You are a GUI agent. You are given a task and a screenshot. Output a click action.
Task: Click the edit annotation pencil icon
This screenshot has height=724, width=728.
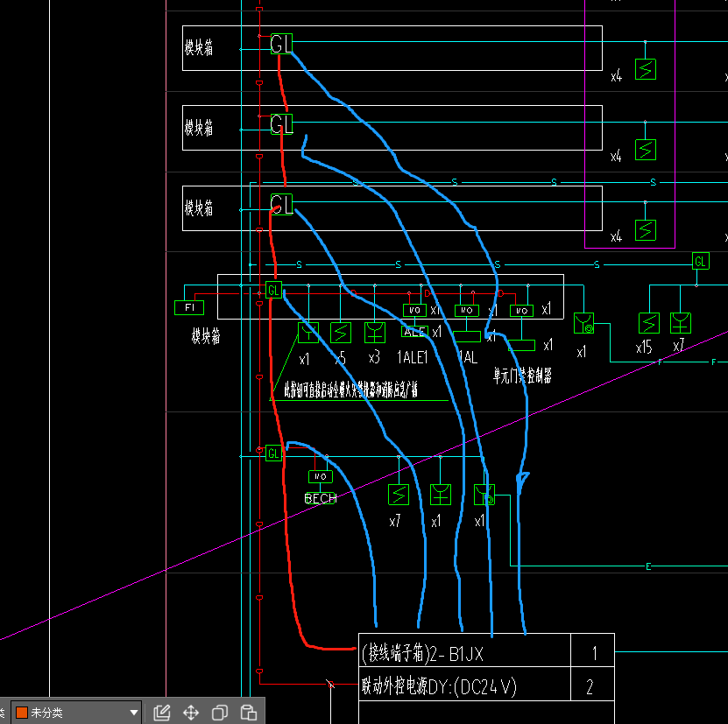pos(162,713)
